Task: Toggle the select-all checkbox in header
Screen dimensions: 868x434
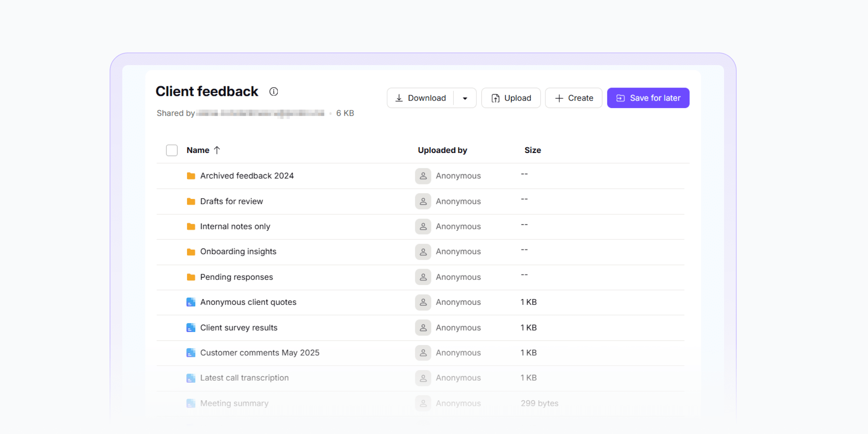Action: (172, 150)
